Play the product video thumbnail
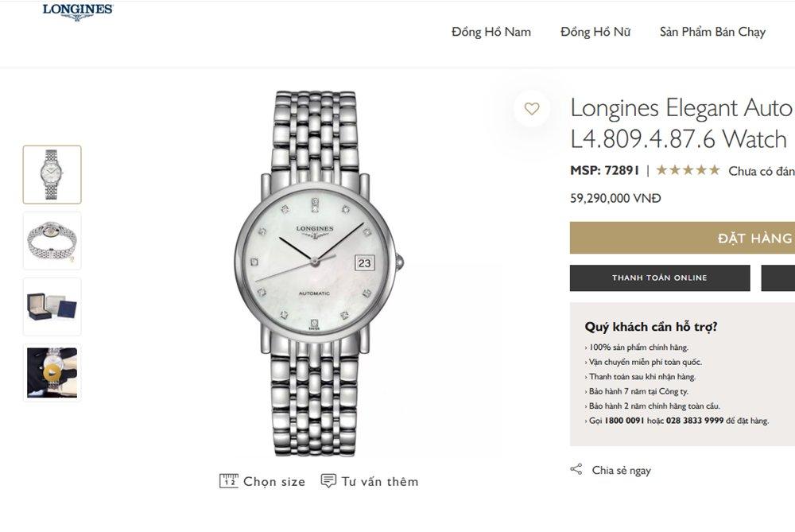Viewport: 795px width, 532px height. coord(52,372)
